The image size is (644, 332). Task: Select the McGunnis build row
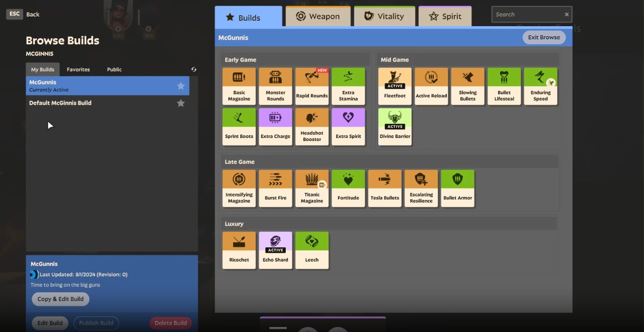108,86
